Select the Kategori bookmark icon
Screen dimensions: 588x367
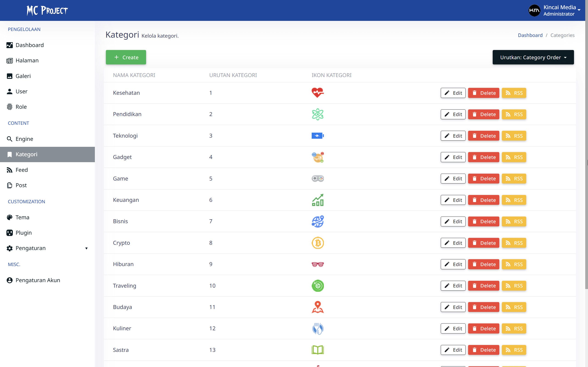pyautogui.click(x=9, y=154)
